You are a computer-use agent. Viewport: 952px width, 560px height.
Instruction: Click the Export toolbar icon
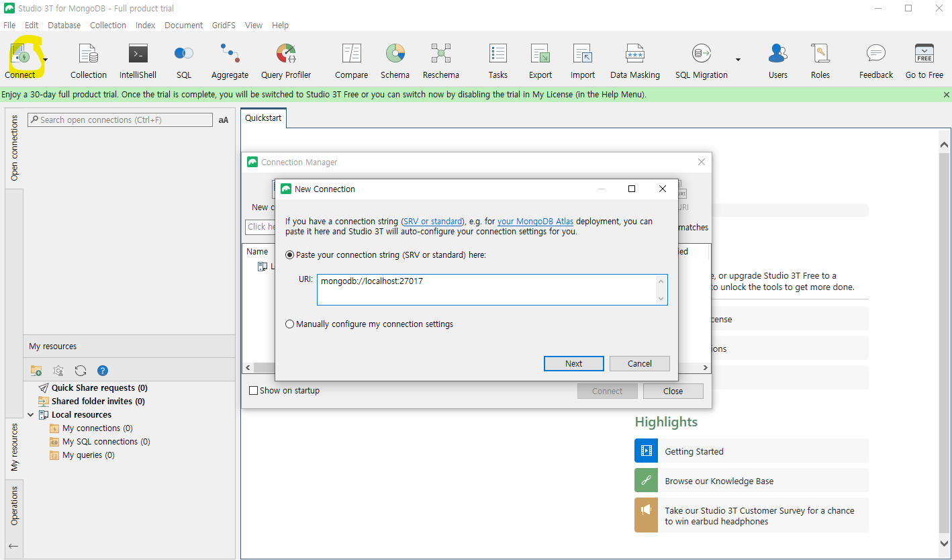click(x=540, y=61)
